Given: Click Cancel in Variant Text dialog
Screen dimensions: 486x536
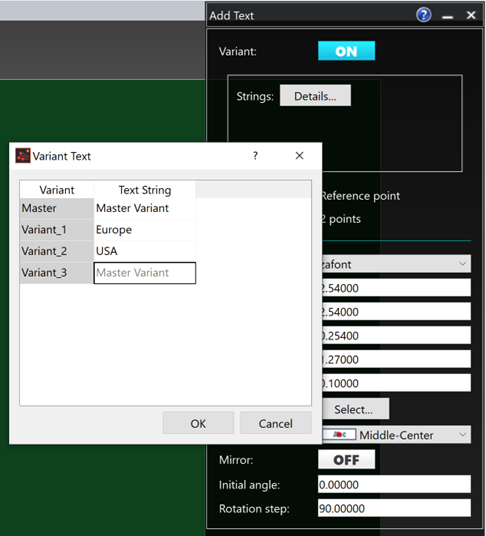Looking at the screenshot, I should (x=275, y=423).
